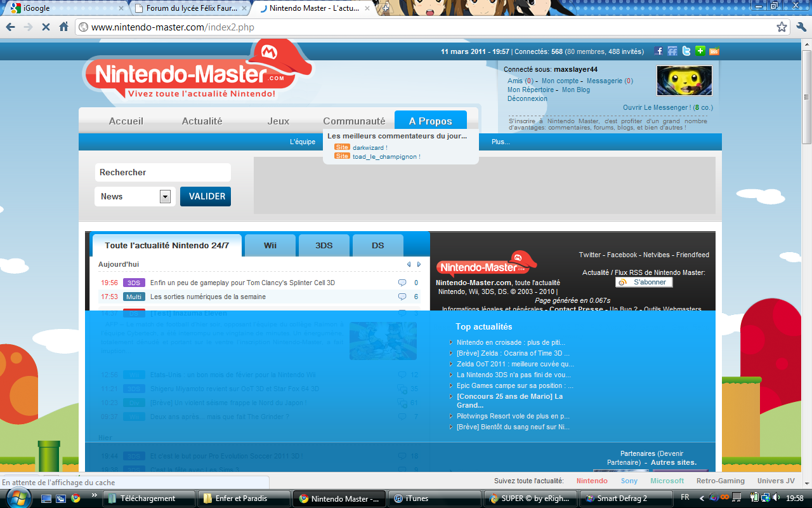This screenshot has width=812, height=508.
Task: Open the Plus... submenu link
Action: pyautogui.click(x=501, y=142)
